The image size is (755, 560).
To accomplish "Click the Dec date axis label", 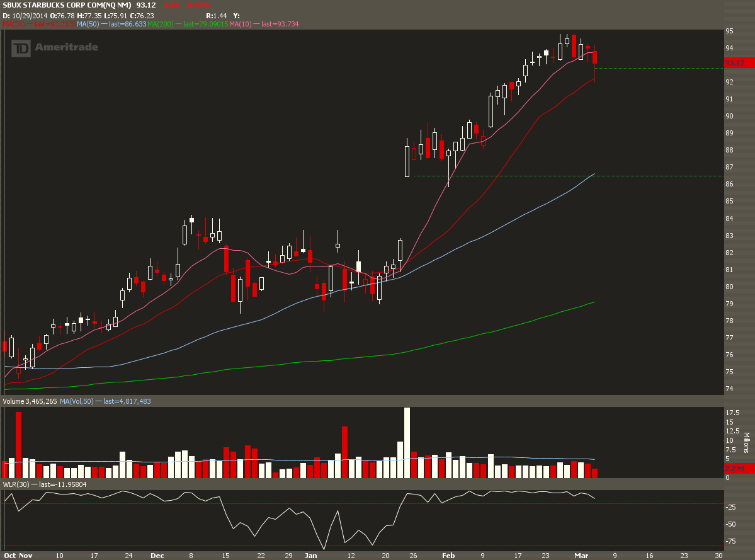I will (x=157, y=556).
